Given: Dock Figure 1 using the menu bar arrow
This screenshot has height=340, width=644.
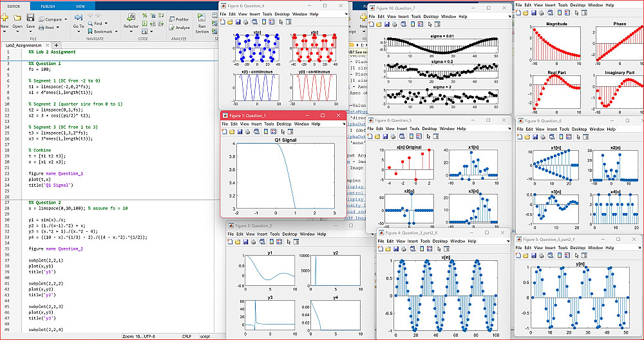Looking at the screenshot, I should point(343,124).
